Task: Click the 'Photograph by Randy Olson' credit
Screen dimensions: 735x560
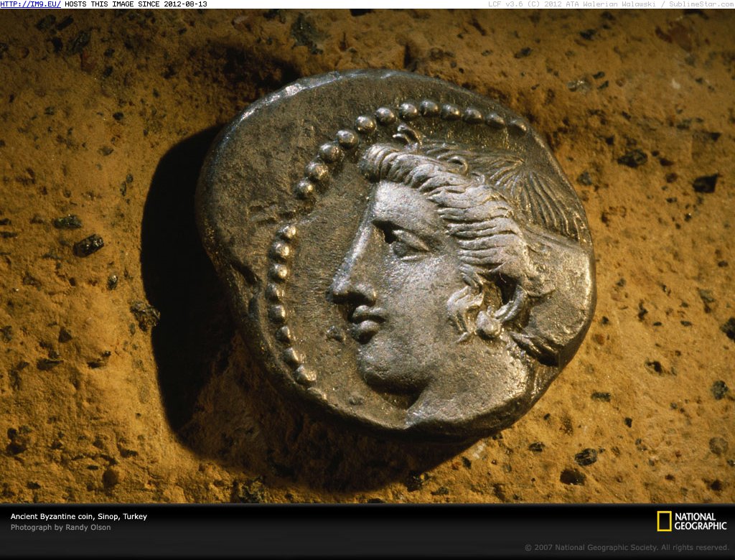Action: click(x=61, y=528)
